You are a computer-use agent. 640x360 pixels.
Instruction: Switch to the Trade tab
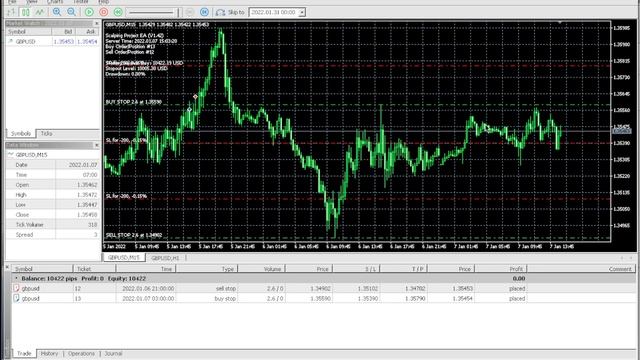[24, 353]
